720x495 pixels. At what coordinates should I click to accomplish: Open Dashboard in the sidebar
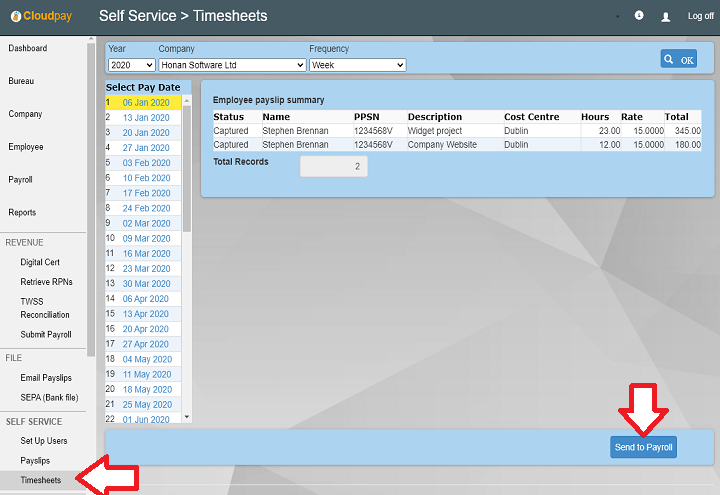tap(28, 48)
